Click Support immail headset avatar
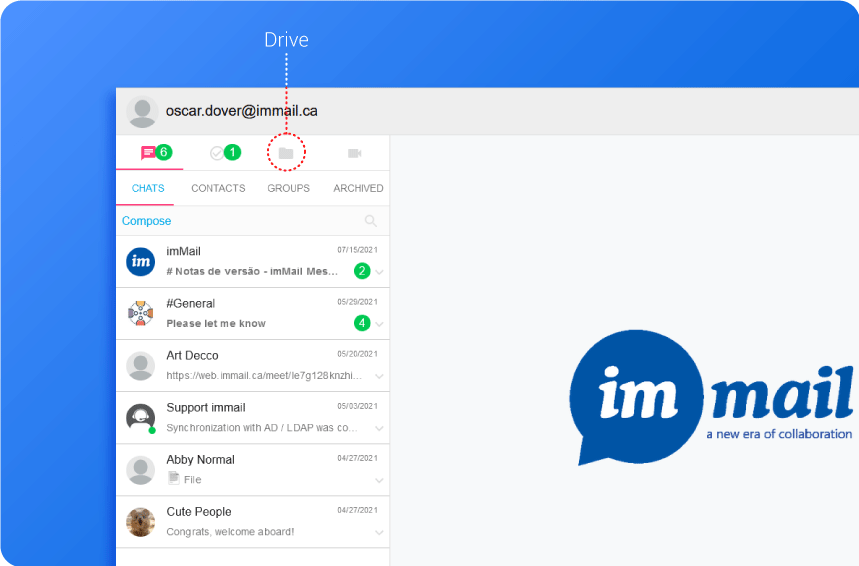This screenshot has height=566, width=859. (141, 418)
